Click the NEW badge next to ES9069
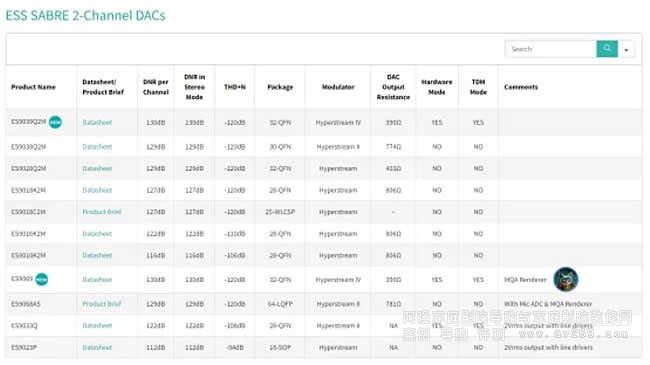650x365 pixels. [41, 279]
